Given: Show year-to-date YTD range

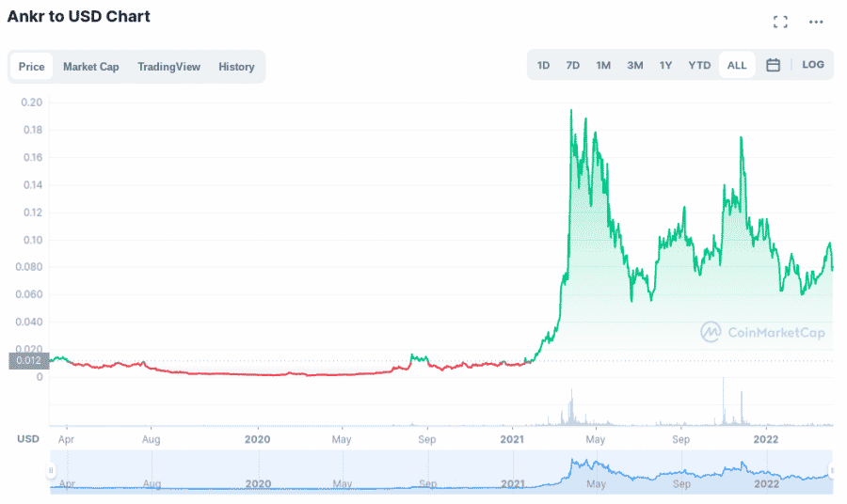Looking at the screenshot, I should [x=699, y=65].
